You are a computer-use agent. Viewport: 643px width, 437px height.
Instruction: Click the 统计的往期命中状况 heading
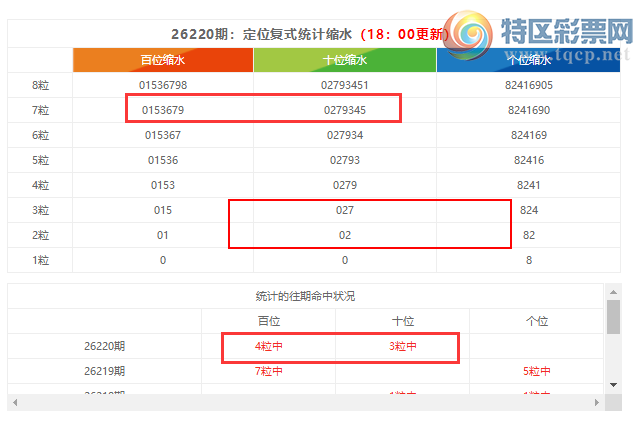pyautogui.click(x=305, y=296)
